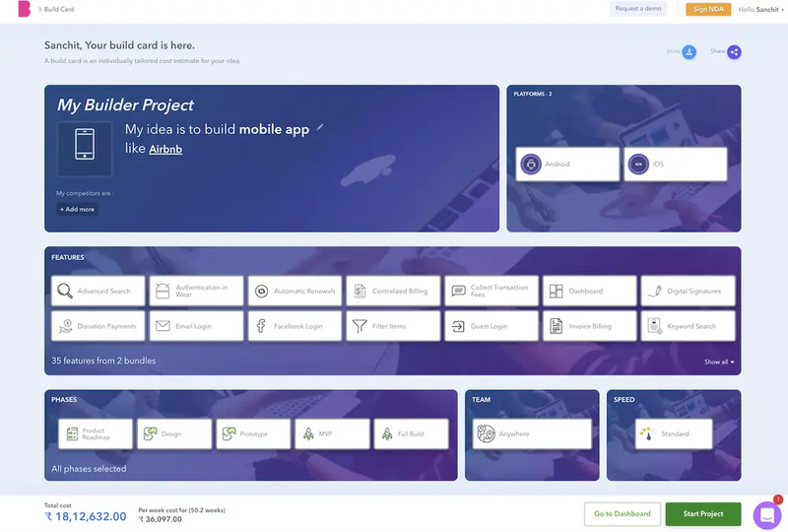Click the Builder logo in header
This screenshot has height=532, width=788.
click(24, 9)
